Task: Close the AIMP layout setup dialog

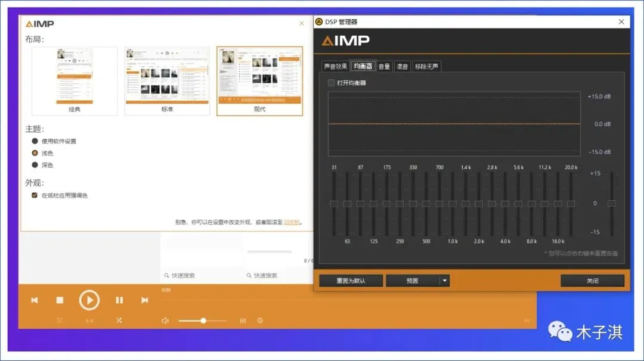Action: pyautogui.click(x=302, y=23)
